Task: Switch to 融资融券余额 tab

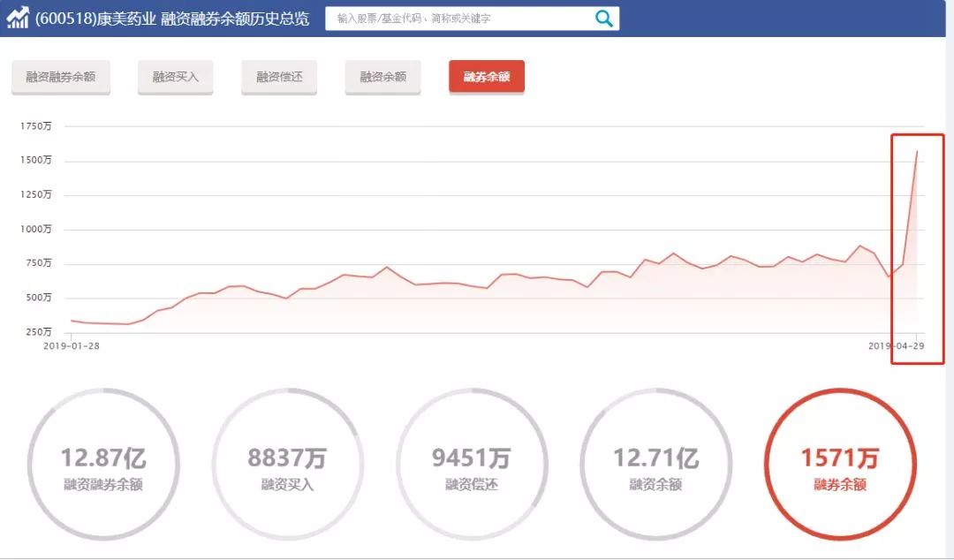Action: [x=61, y=77]
